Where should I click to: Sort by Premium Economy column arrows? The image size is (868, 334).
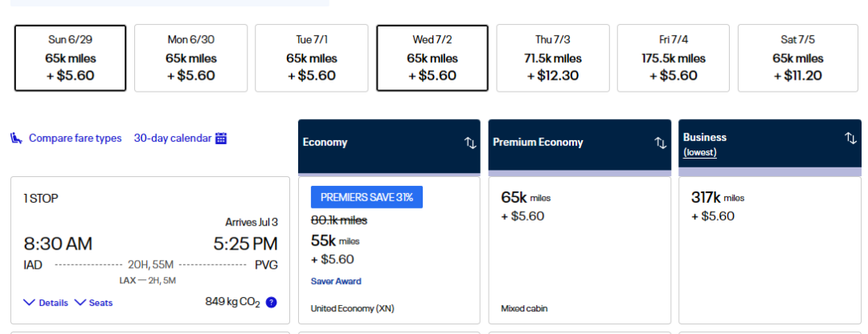pyautogui.click(x=661, y=142)
